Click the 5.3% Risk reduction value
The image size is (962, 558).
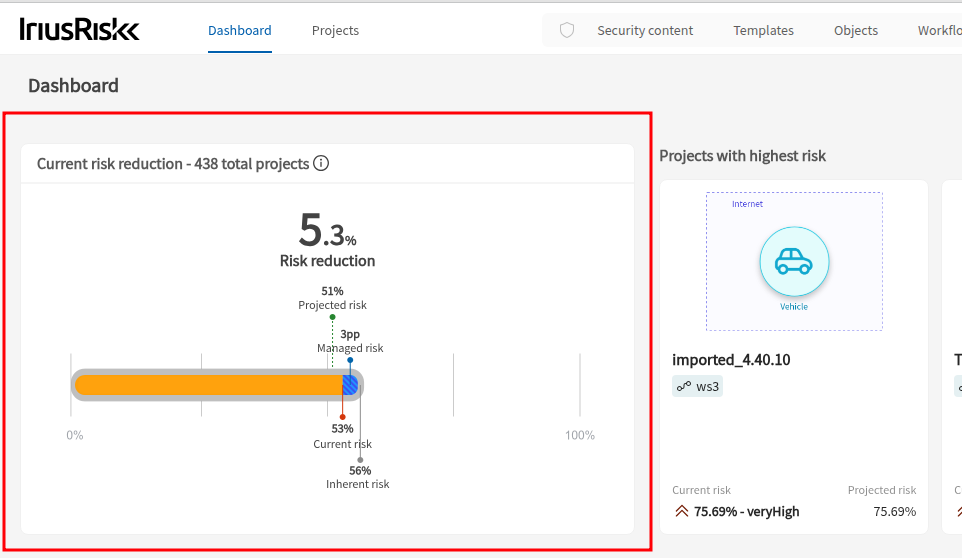click(327, 231)
